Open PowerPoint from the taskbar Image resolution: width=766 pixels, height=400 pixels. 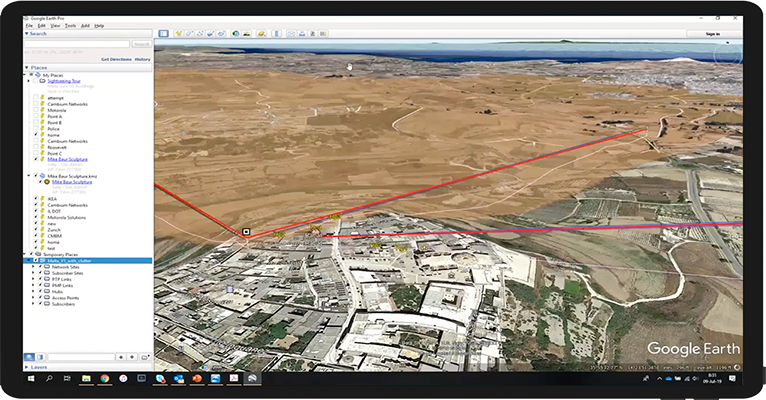[x=197, y=378]
